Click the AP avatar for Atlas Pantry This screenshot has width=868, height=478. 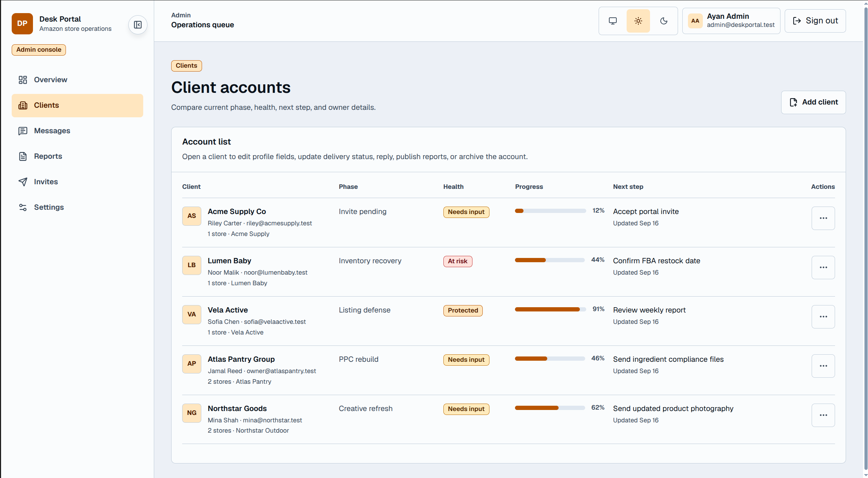pos(192,364)
